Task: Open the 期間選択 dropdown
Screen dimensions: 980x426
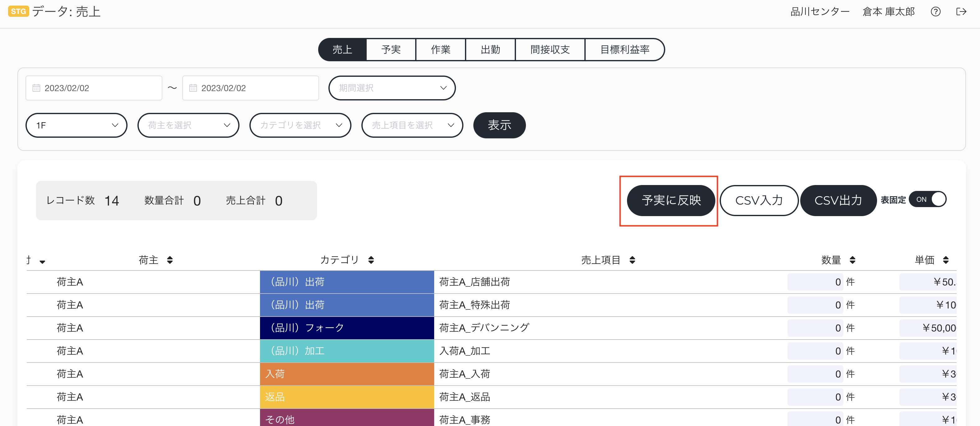Action: 392,88
